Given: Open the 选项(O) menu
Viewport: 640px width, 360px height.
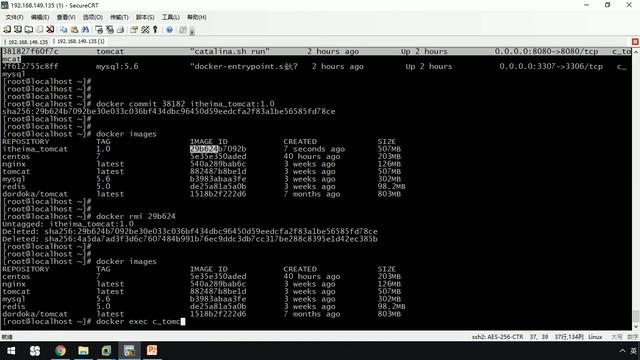Looking at the screenshot, I should tap(93, 17).
